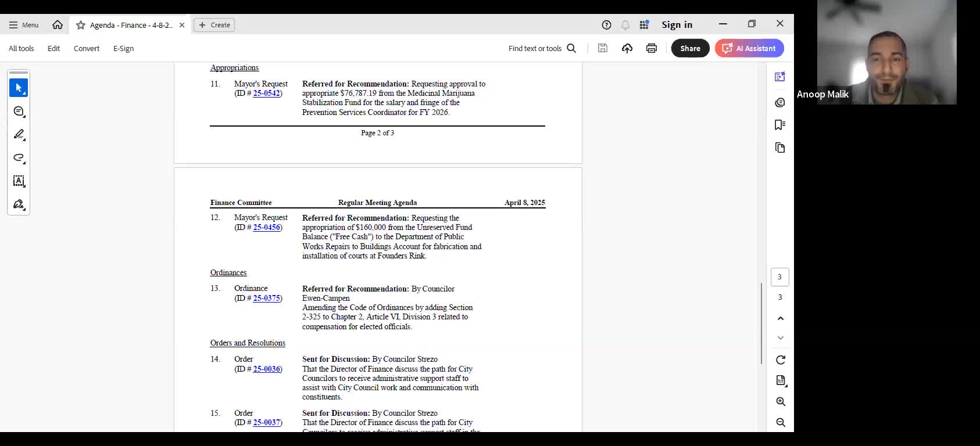Zoom in with the magnifier plus
The width and height of the screenshot is (980, 446).
click(780, 402)
